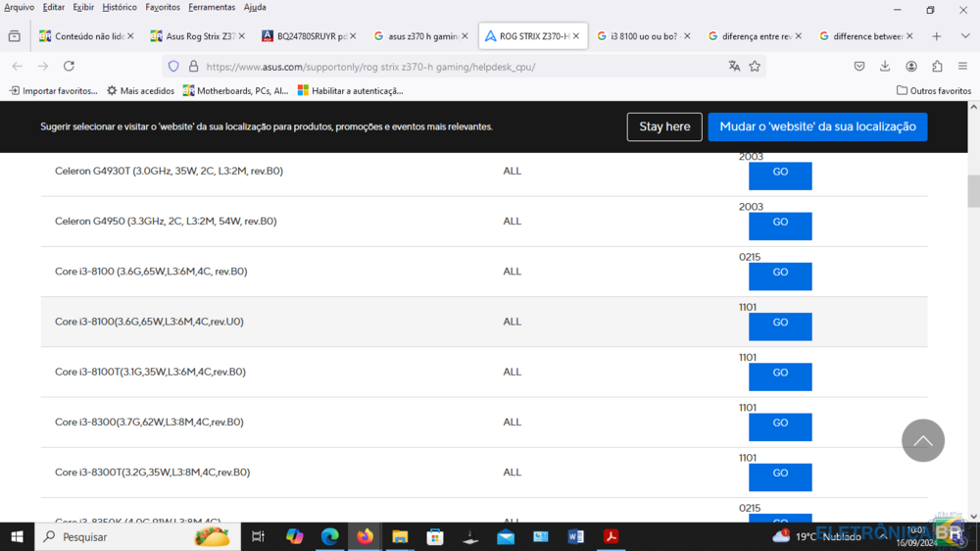Go back to the previous page
The width and height of the screenshot is (980, 551).
[x=17, y=67]
